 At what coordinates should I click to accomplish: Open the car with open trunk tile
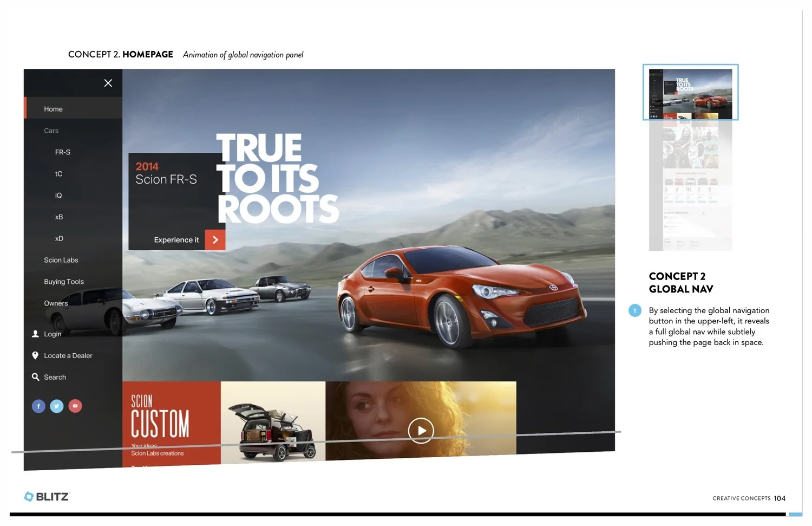273,422
